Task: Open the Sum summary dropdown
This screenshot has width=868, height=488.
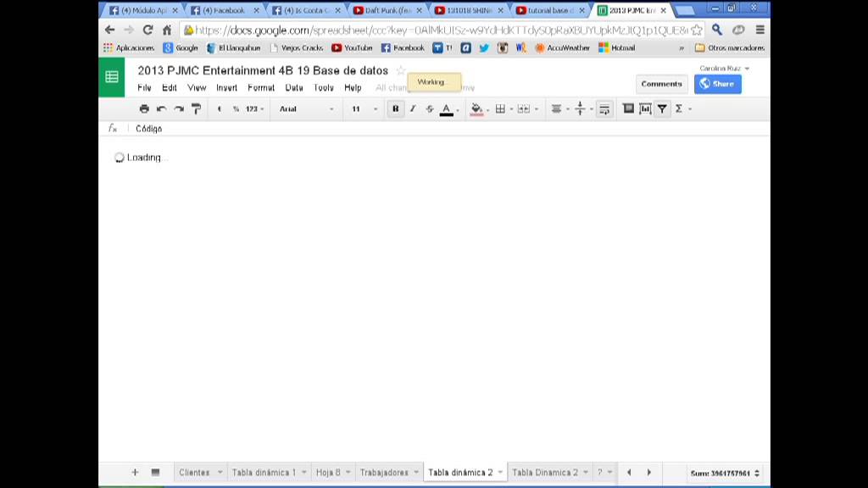Action: click(725, 473)
